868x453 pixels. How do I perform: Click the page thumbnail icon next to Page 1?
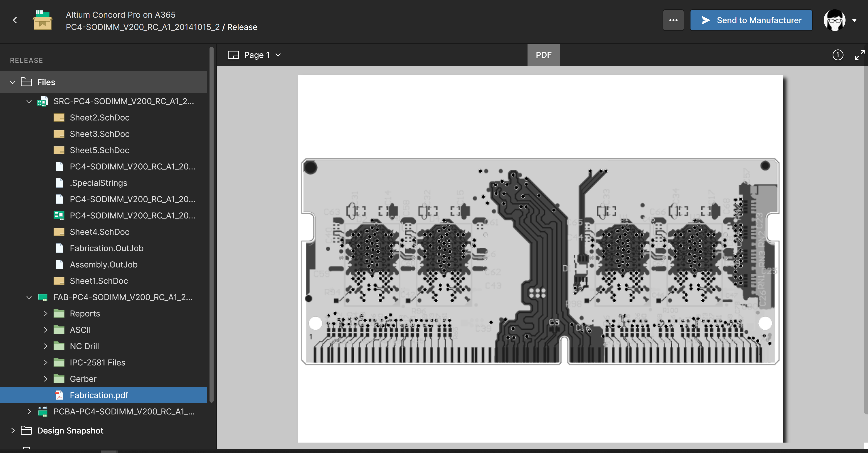[233, 55]
